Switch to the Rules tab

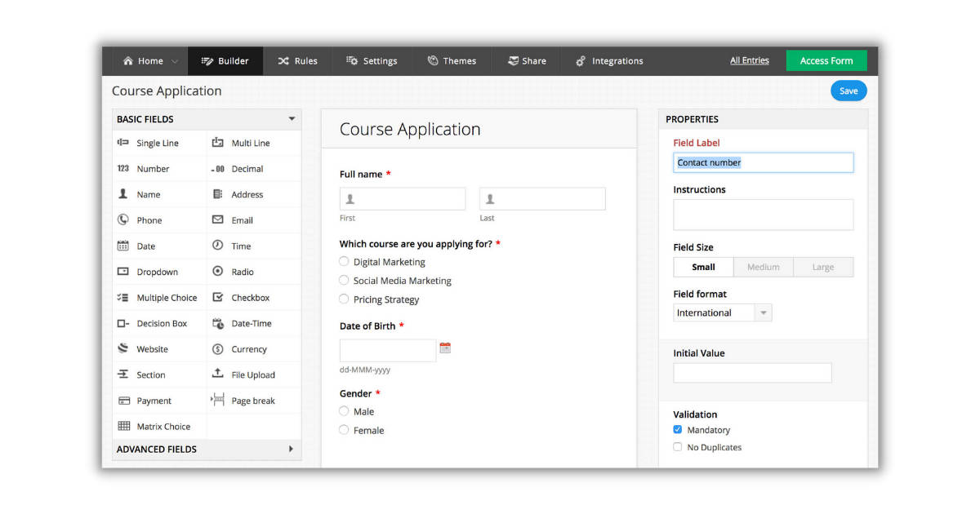pyautogui.click(x=297, y=61)
